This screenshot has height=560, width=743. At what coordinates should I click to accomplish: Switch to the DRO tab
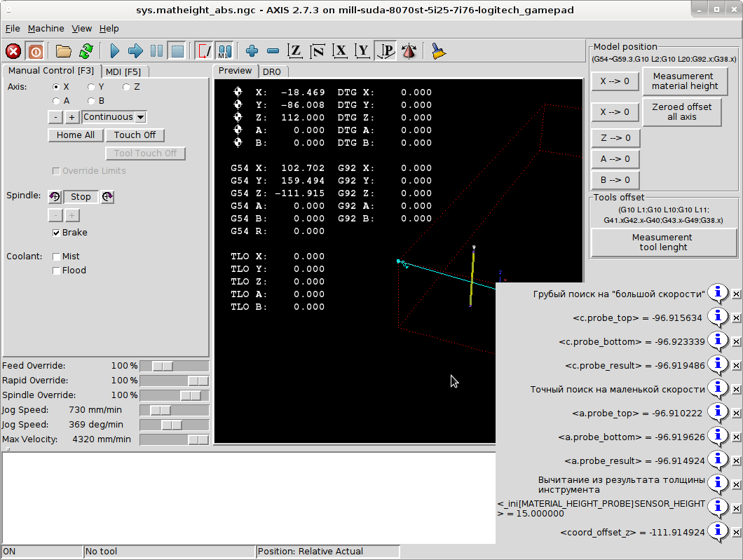coord(271,71)
